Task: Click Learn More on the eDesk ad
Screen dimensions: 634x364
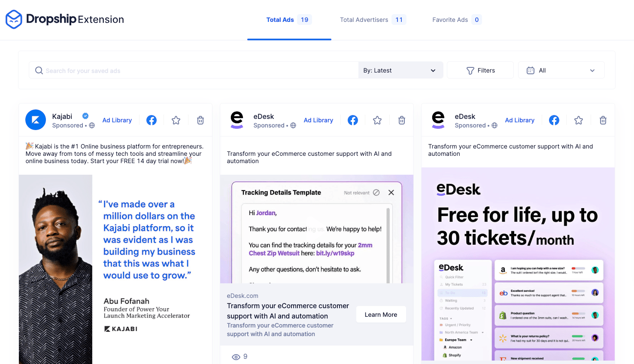Action: [381, 315]
